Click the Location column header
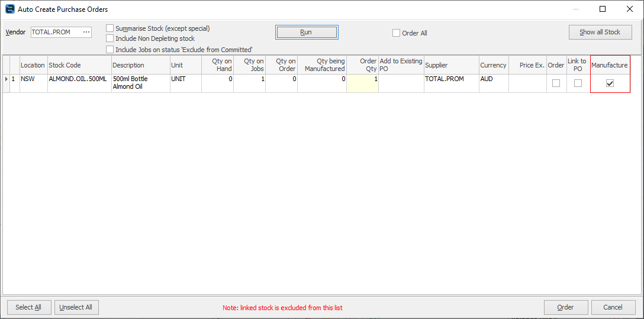This screenshot has width=644, height=319. click(33, 65)
